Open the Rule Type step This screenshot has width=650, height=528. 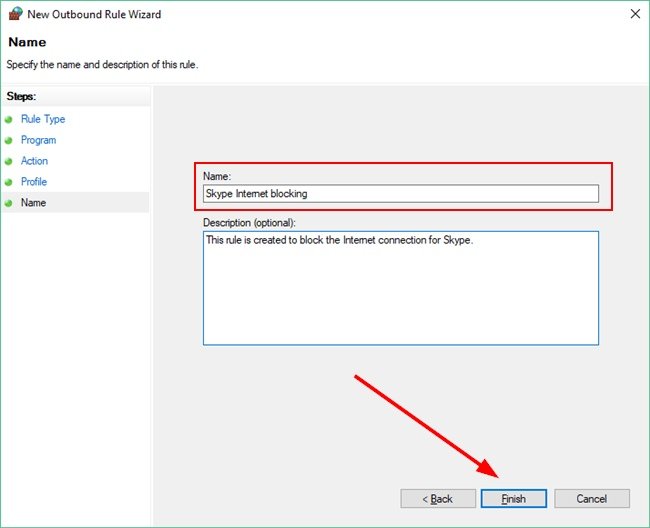coord(43,119)
